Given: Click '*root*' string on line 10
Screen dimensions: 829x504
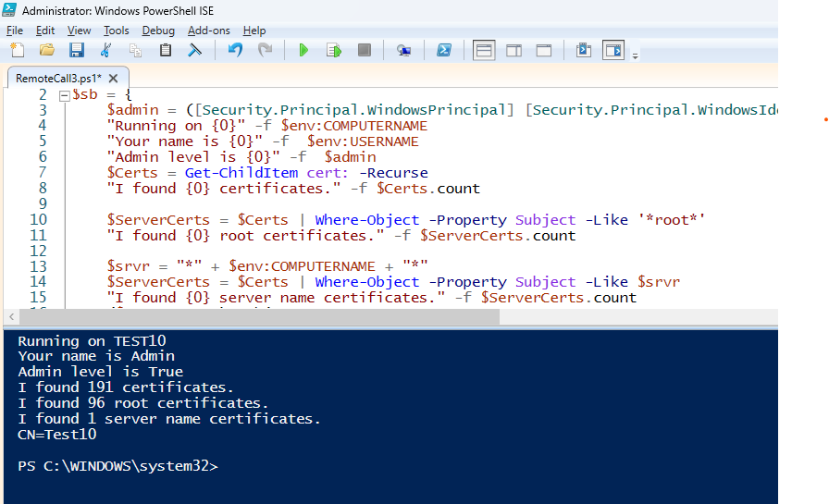Looking at the screenshot, I should tap(672, 220).
